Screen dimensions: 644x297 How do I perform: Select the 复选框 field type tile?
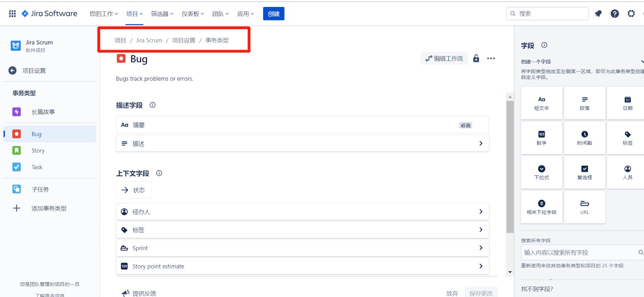(584, 172)
